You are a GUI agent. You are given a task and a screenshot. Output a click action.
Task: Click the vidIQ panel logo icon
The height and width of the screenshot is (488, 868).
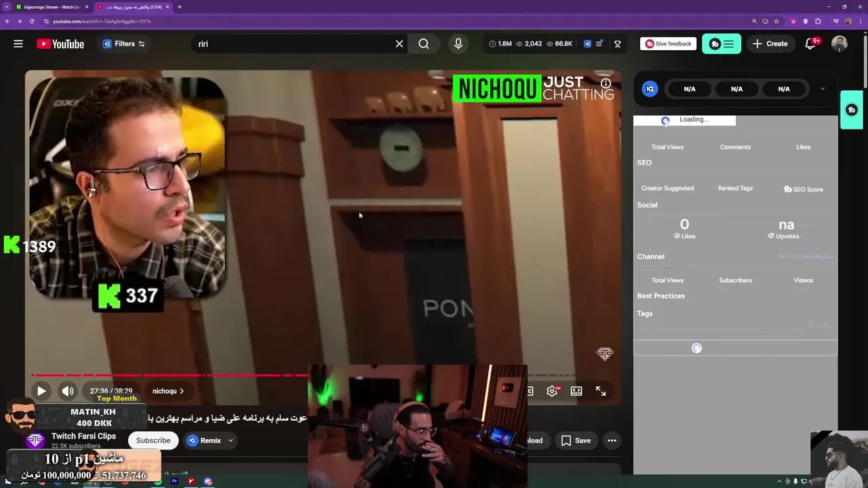(x=650, y=89)
